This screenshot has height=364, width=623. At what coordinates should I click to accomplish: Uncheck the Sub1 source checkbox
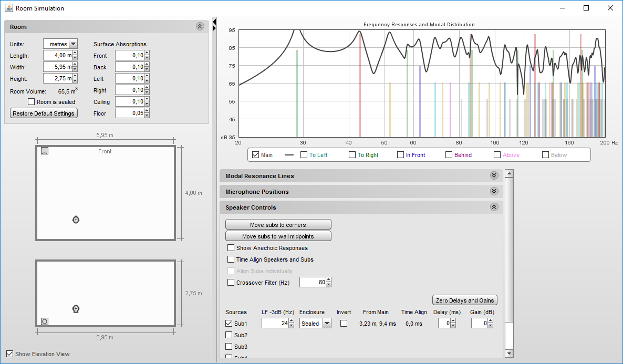click(x=229, y=324)
